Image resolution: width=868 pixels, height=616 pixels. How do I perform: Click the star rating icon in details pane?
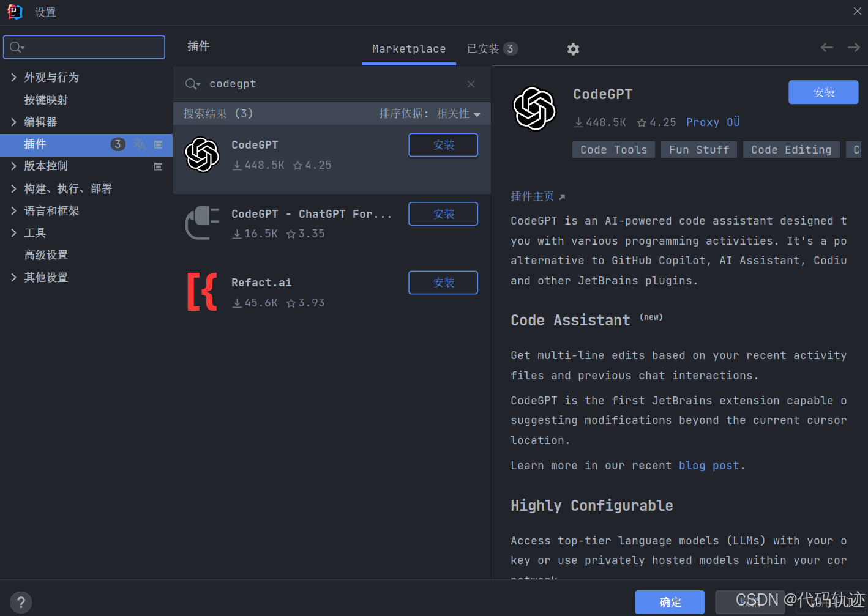[x=642, y=123]
